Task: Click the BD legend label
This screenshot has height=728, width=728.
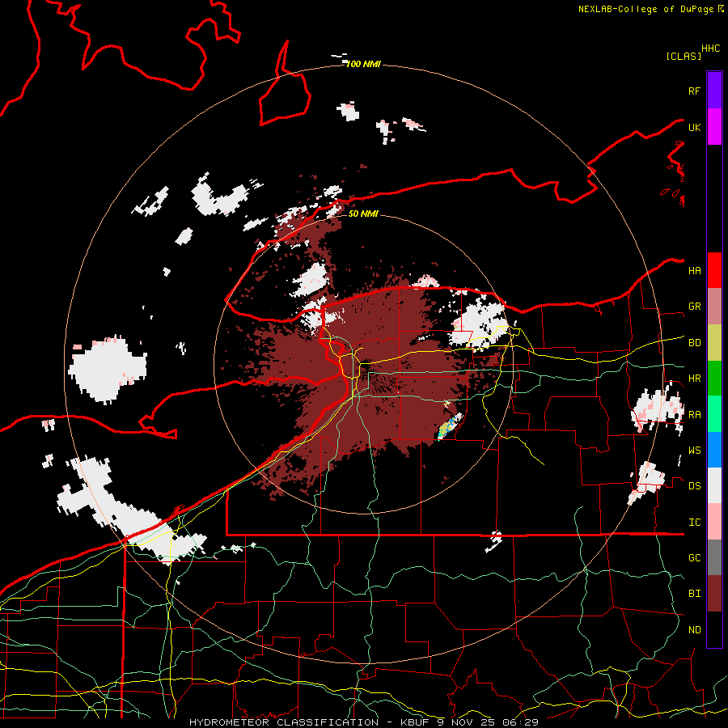Action: [694, 343]
